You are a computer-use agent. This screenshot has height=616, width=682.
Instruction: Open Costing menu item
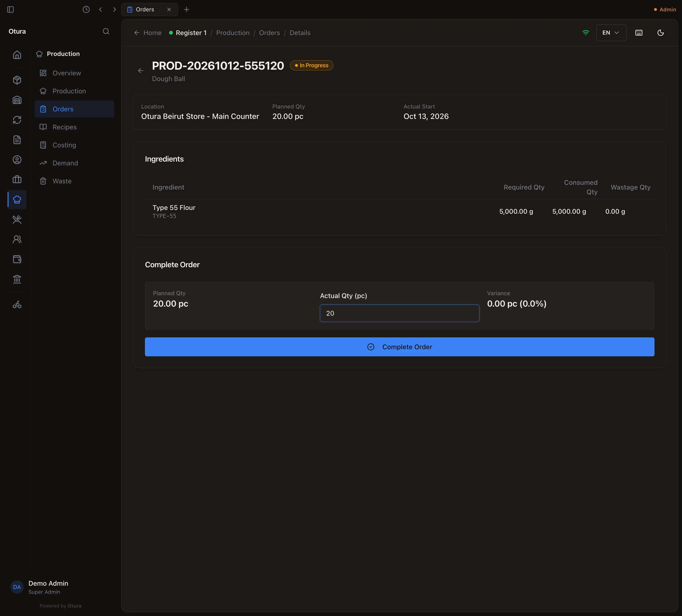click(x=74, y=145)
